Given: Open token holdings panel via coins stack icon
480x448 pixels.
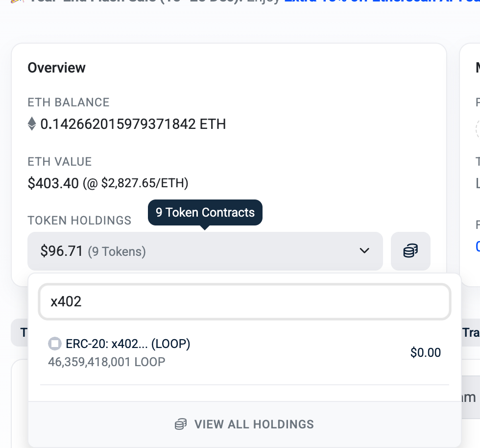Looking at the screenshot, I should (x=410, y=250).
